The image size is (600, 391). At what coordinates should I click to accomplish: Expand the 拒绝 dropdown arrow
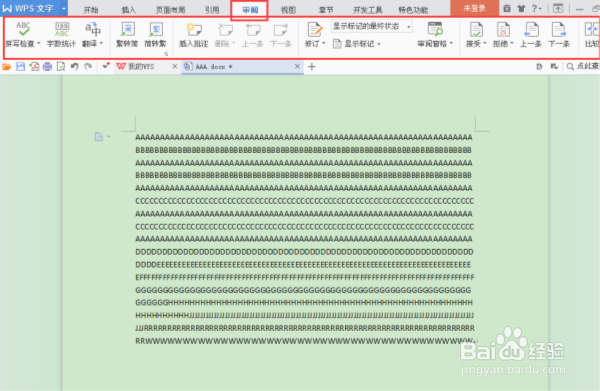point(512,43)
